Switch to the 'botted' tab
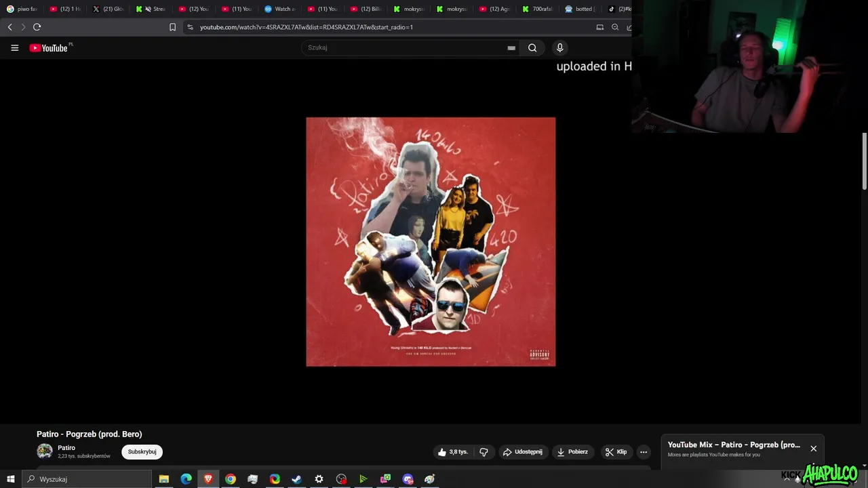The image size is (868, 488). (x=580, y=9)
